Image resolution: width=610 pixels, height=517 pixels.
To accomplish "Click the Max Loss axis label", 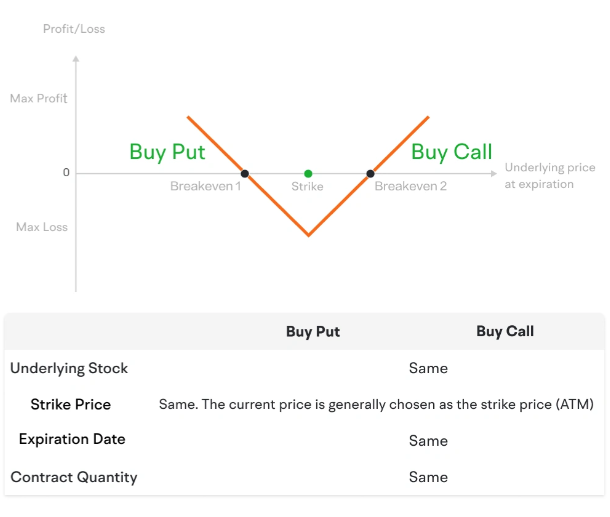I will tap(42, 227).
